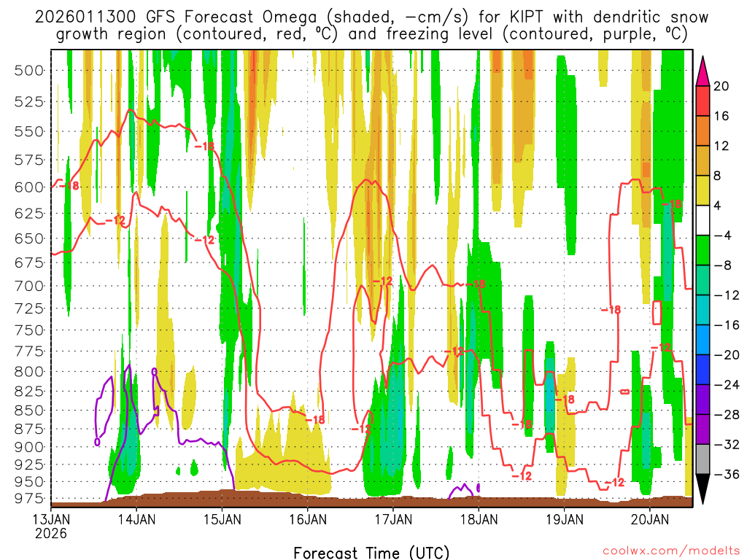
Task: Click the Forecast Time (UTC) axis title
Action: 371,552
